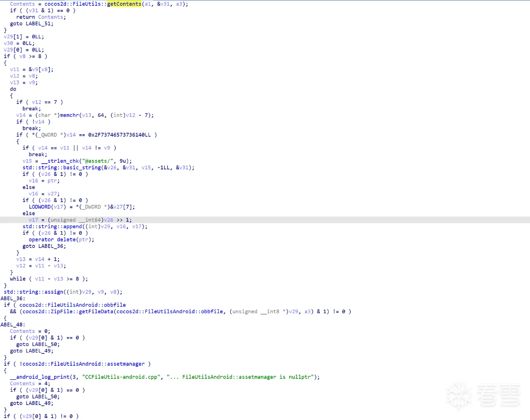Viewport: 530px width, 420px height.
Task: Click the "CCFileUtils-android.cpp" string
Action: [x=121, y=377]
